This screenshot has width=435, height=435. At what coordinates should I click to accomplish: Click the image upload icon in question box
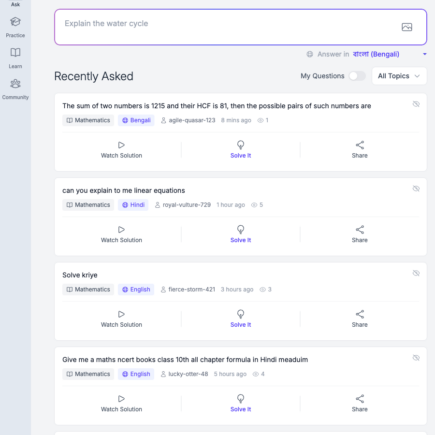click(407, 27)
